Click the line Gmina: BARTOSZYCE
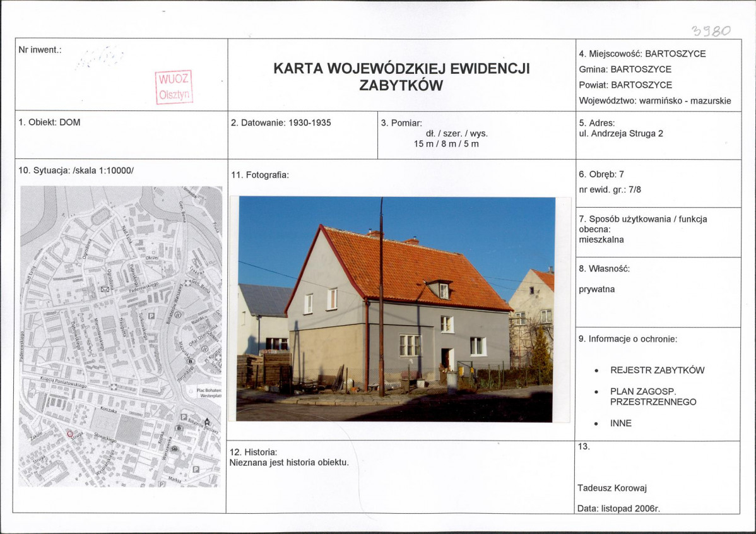Viewport: 756px width, 534px height. [625, 69]
